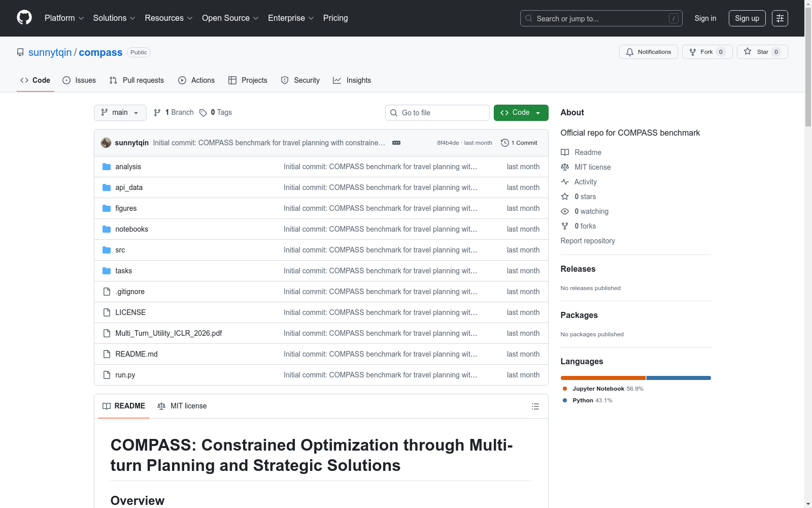Click the analysis folder icon

pos(107,167)
